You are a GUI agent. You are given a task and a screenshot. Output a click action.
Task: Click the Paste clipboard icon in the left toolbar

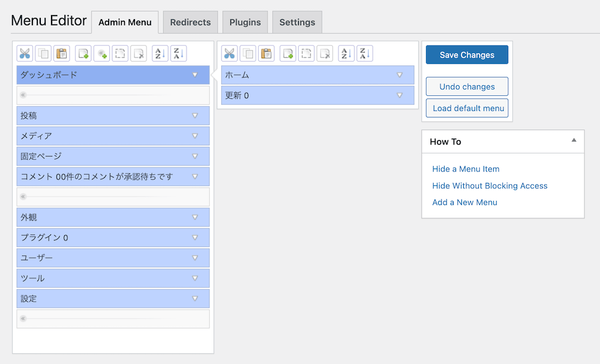(62, 53)
